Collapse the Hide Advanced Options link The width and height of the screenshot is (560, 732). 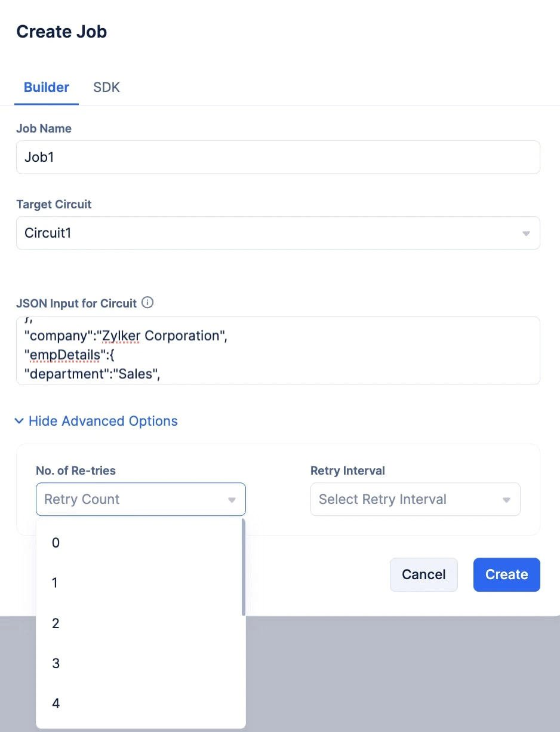[103, 421]
